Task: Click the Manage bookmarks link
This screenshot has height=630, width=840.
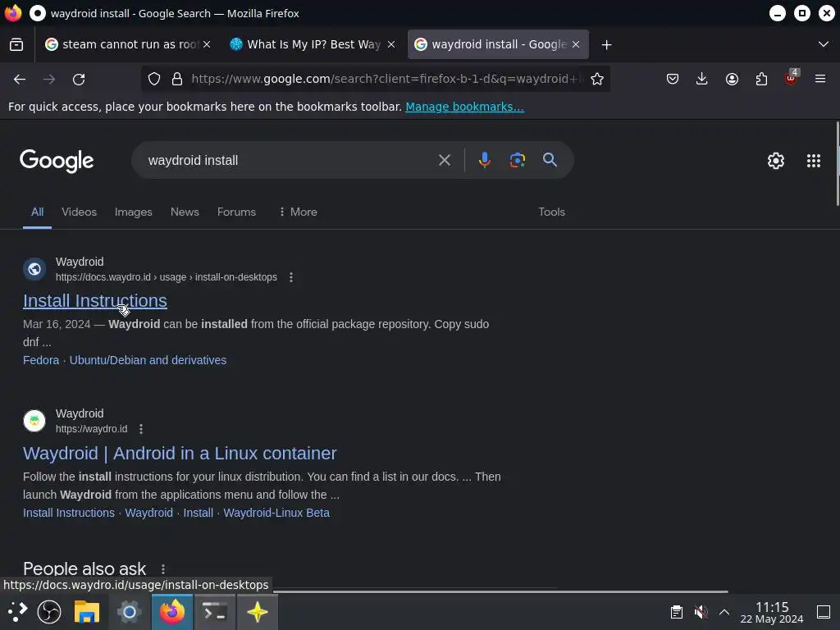Action: (464, 107)
